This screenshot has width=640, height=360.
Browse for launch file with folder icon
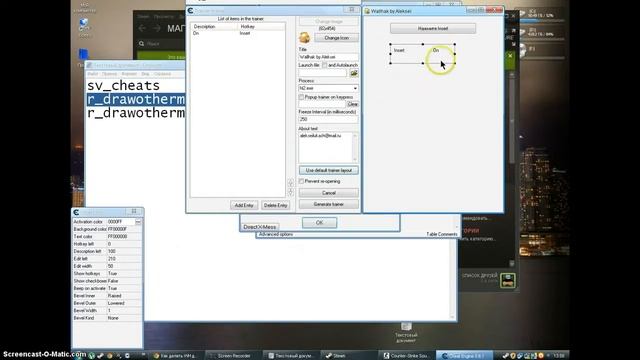pyautogui.click(x=353, y=73)
